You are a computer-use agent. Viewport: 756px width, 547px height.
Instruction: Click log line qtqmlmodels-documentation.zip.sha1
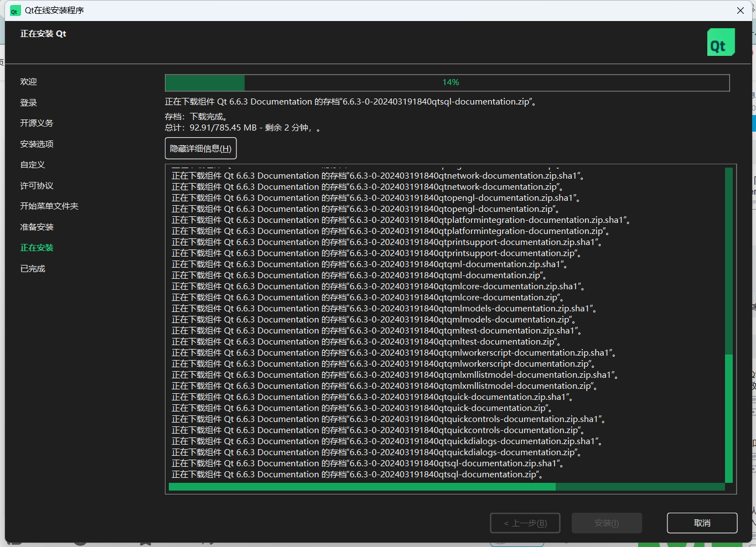(x=384, y=309)
